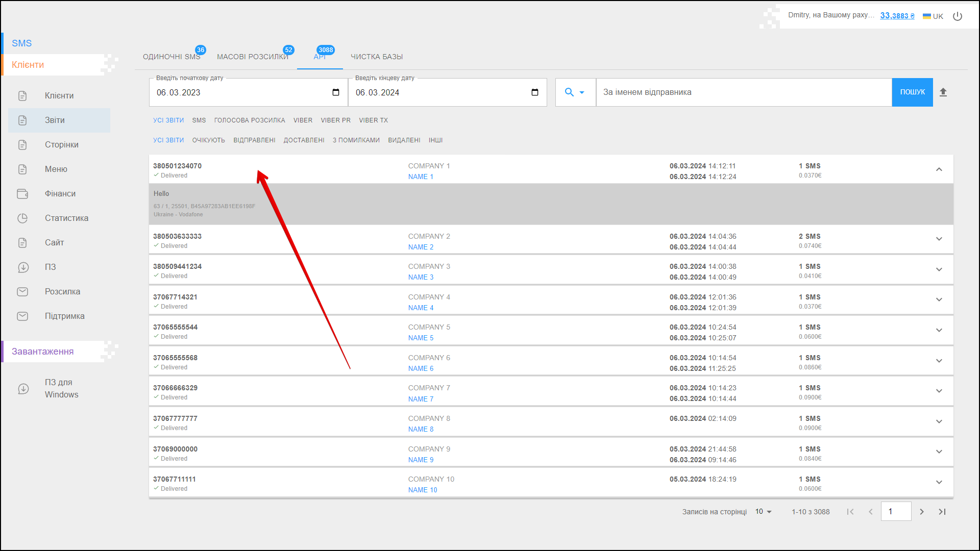Viewport: 980px width, 551px height.
Task: Open the search type dropdown with magnifier
Action: coord(575,92)
